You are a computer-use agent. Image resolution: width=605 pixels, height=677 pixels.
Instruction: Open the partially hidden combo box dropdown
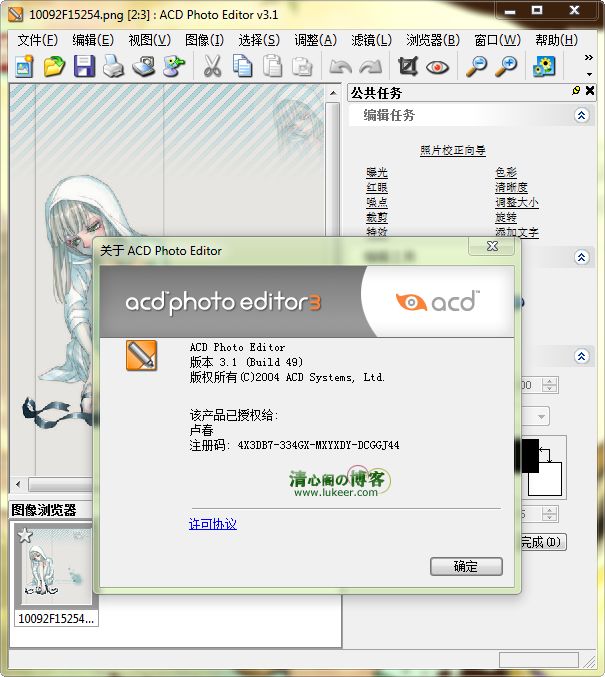click(541, 417)
